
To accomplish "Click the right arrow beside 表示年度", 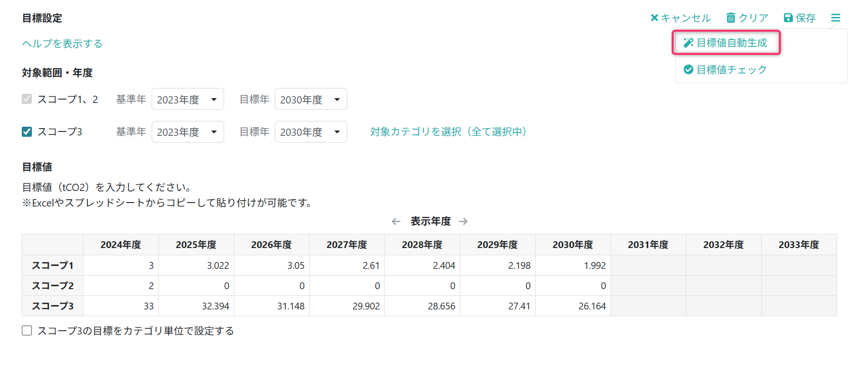I will 463,221.
